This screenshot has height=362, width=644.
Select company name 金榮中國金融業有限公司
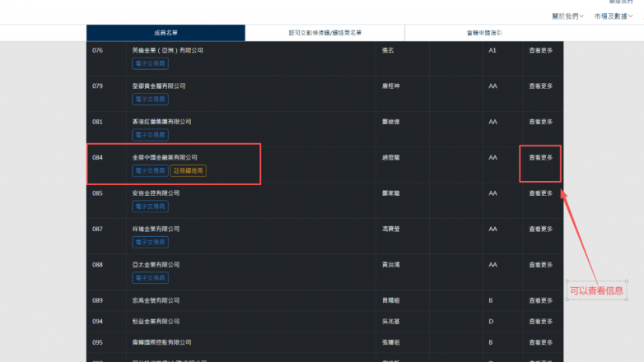point(165,158)
